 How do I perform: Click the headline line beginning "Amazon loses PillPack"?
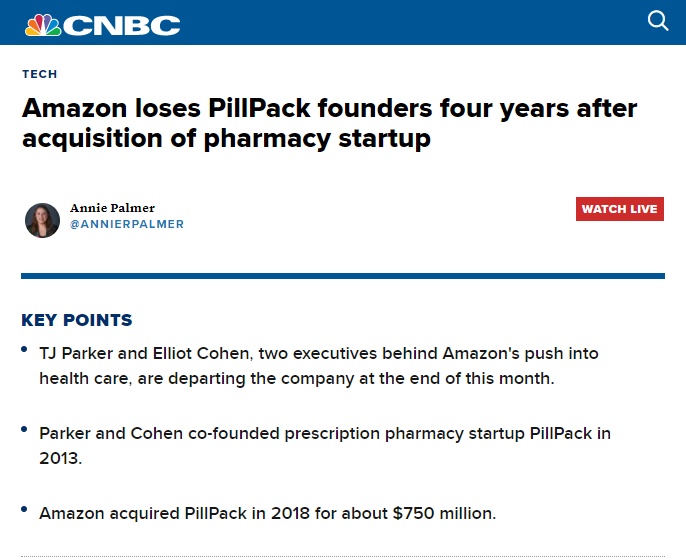tap(329, 108)
